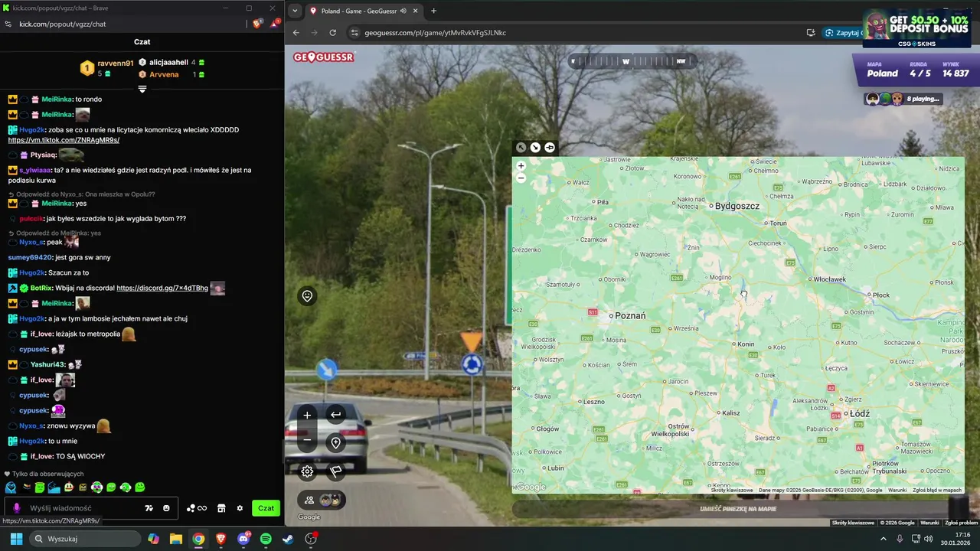Open Windows Start menu
Image resolution: width=980 pixels, height=551 pixels.
point(16,539)
